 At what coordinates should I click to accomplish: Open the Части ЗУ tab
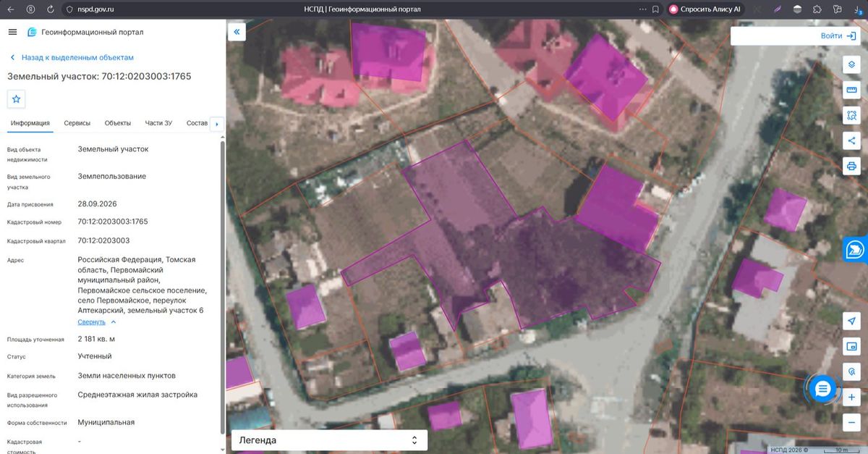click(158, 123)
